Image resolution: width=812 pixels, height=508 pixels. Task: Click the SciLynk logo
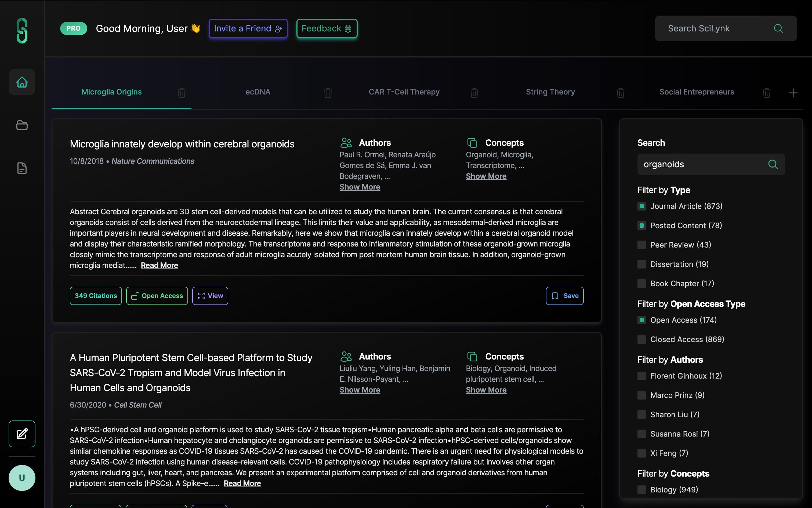(x=22, y=31)
